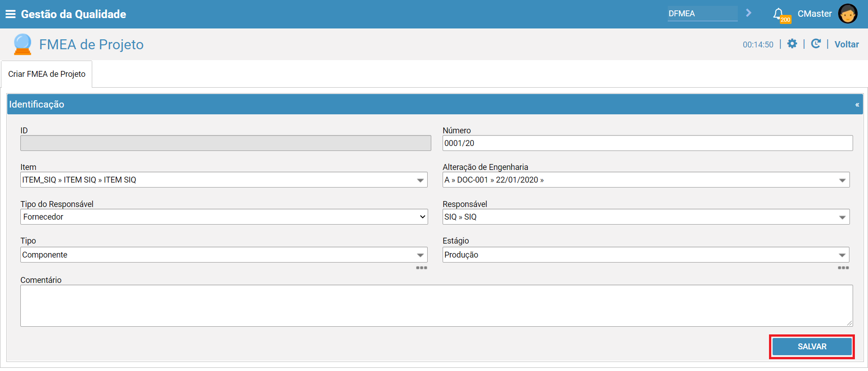Open the Alteração de Engenharia dropdown
This screenshot has height=371, width=868.
coord(646,180)
